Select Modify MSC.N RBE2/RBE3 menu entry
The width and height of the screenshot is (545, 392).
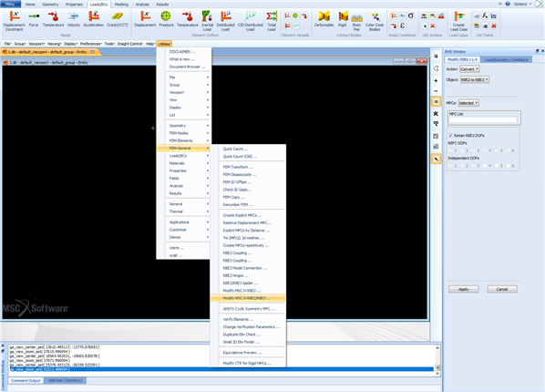click(248, 298)
